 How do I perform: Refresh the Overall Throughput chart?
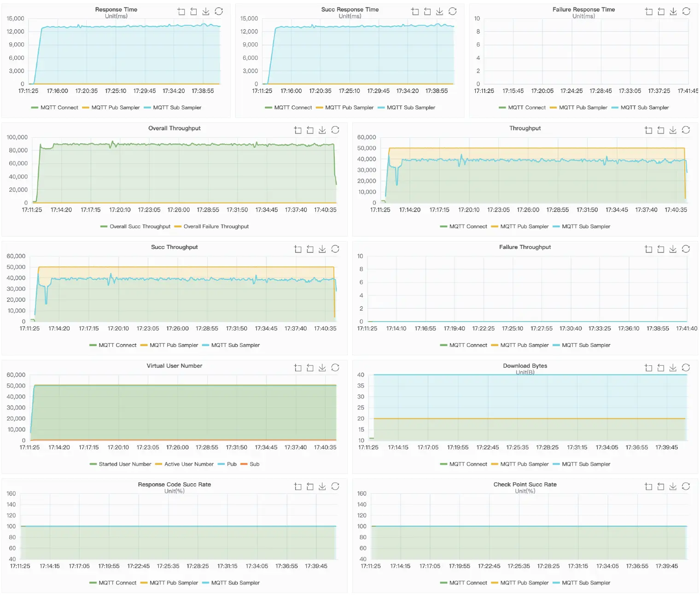pyautogui.click(x=335, y=130)
